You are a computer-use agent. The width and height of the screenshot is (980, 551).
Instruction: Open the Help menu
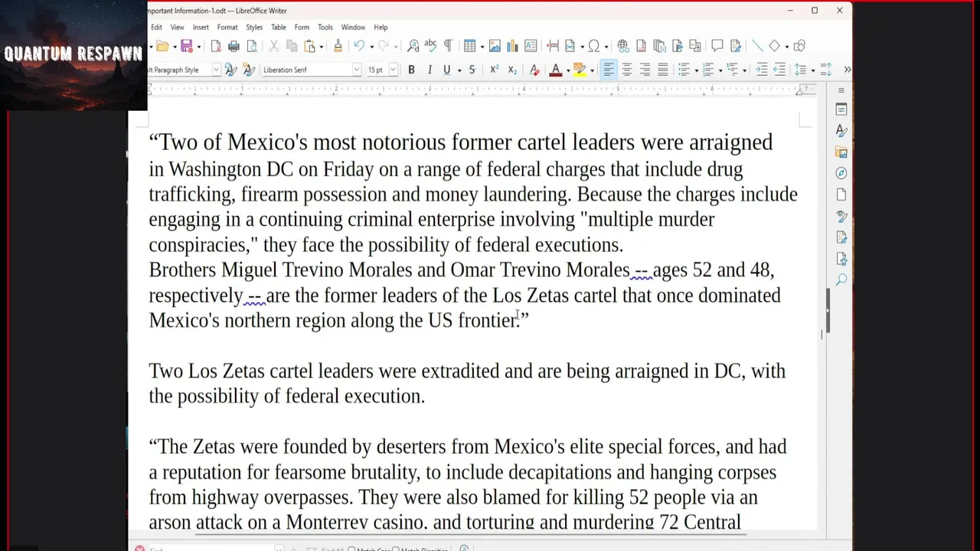tap(381, 27)
